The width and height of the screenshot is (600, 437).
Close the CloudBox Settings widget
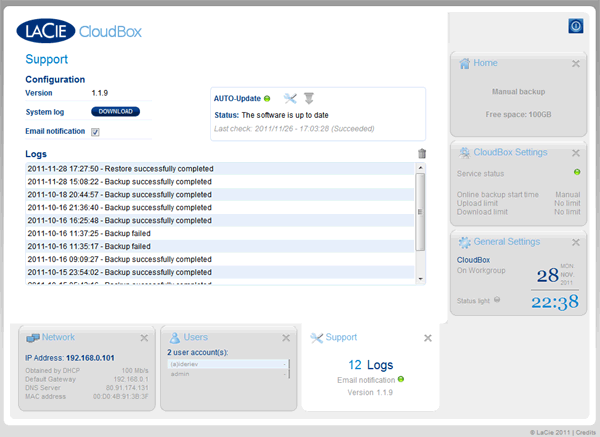pyautogui.click(x=576, y=153)
